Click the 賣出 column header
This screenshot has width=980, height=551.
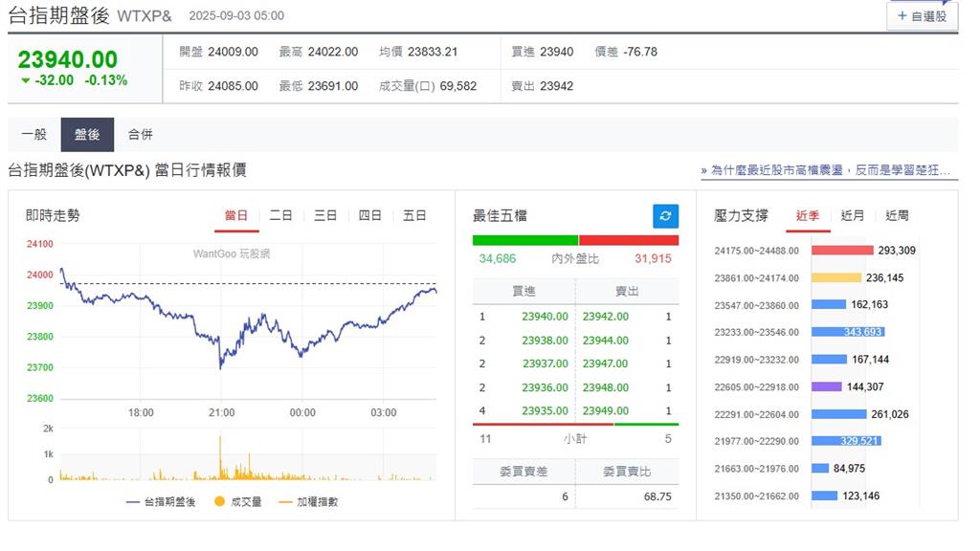[627, 291]
